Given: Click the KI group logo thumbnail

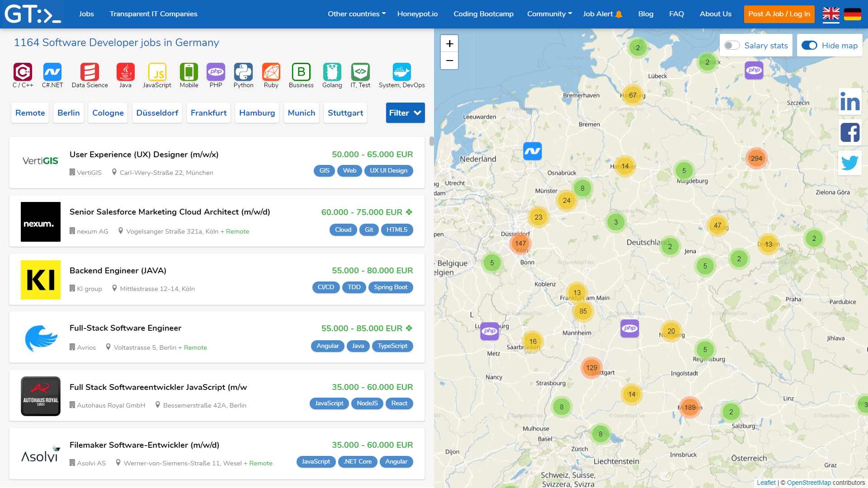Looking at the screenshot, I should point(41,280).
